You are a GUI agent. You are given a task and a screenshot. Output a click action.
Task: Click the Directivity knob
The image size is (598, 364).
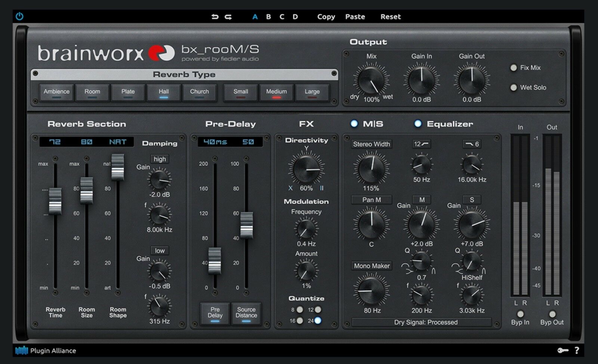(x=306, y=169)
